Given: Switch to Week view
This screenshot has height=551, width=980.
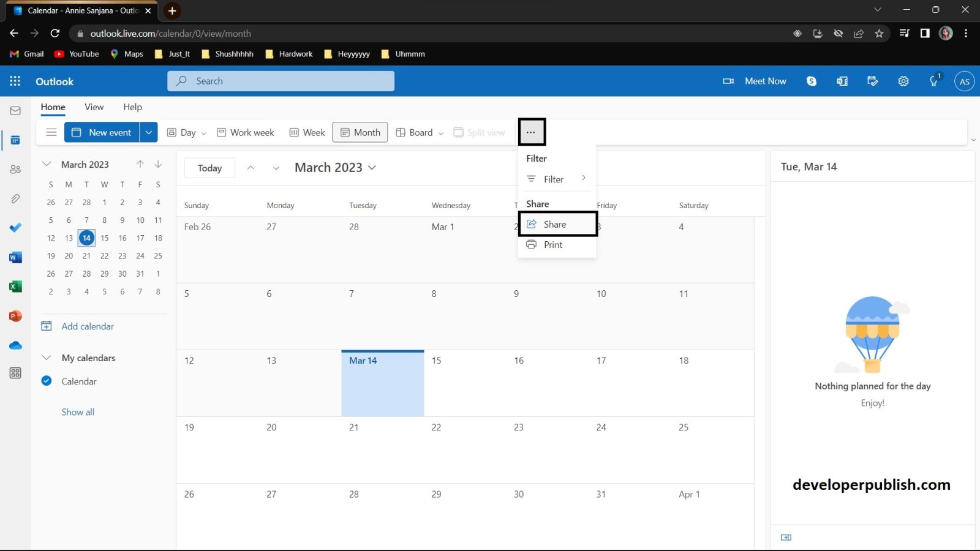Looking at the screenshot, I should coord(306,132).
